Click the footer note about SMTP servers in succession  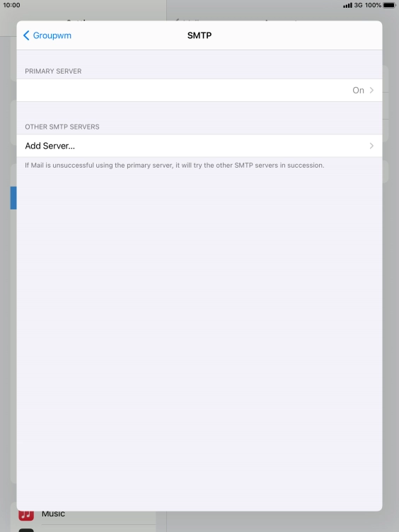pos(175,166)
